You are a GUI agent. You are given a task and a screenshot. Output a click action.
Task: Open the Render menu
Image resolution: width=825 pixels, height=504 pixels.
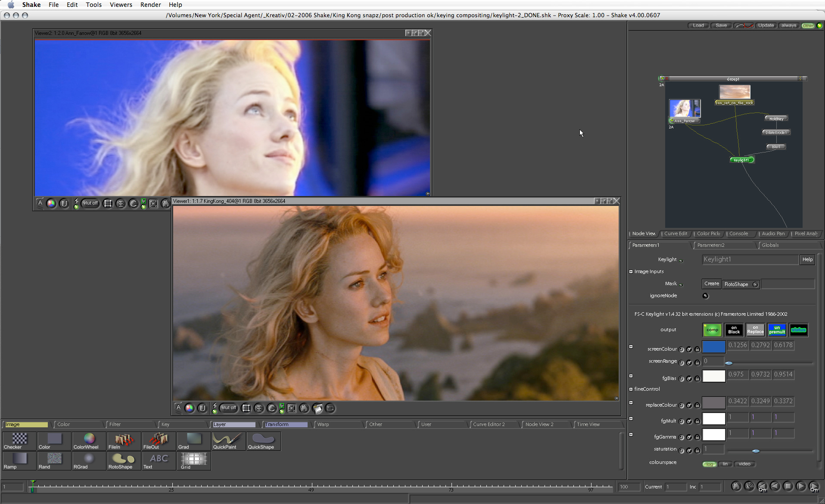click(x=150, y=5)
